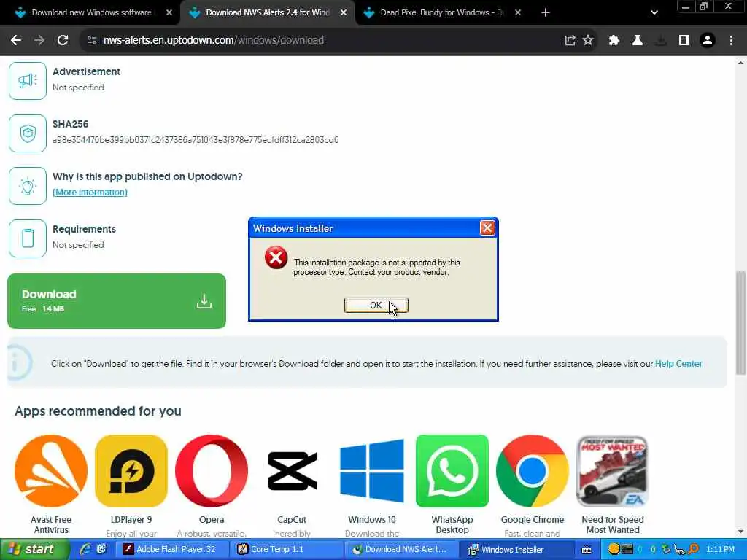Click the SHA256 shield icon
The height and width of the screenshot is (560, 747).
coord(28,133)
